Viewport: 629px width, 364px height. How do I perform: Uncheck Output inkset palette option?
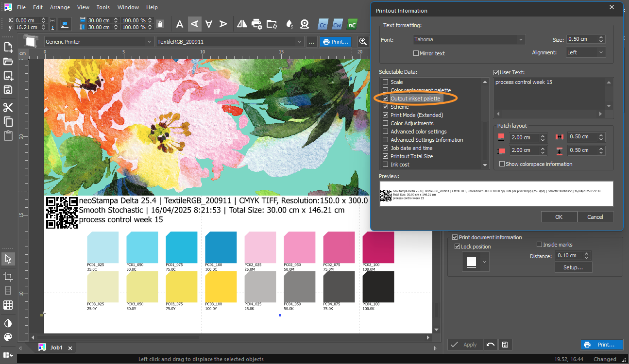pyautogui.click(x=386, y=99)
